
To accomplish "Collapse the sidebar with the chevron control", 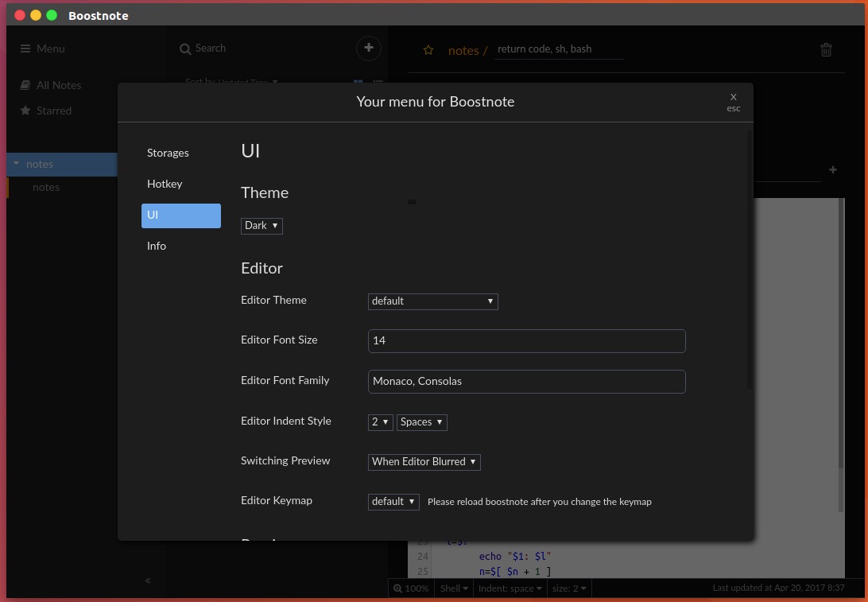I will (x=148, y=581).
